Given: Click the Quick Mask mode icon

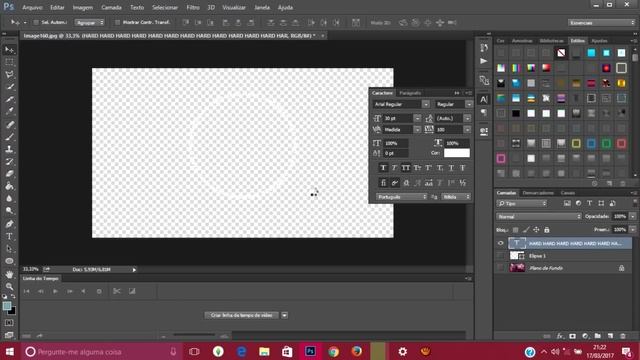Looking at the screenshot, I should (9, 323).
